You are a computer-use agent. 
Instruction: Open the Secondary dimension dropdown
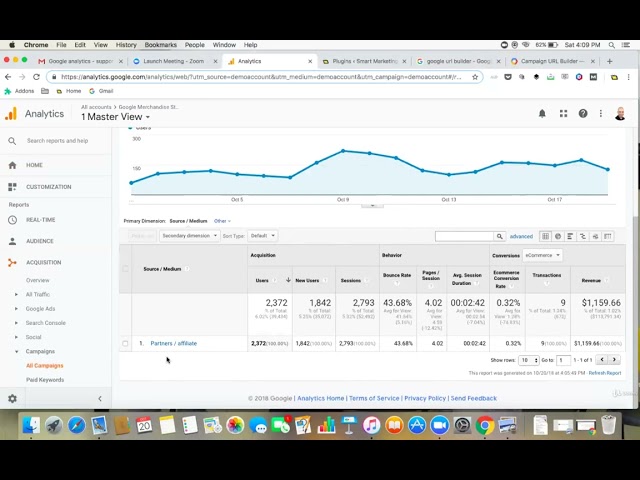tap(189, 236)
